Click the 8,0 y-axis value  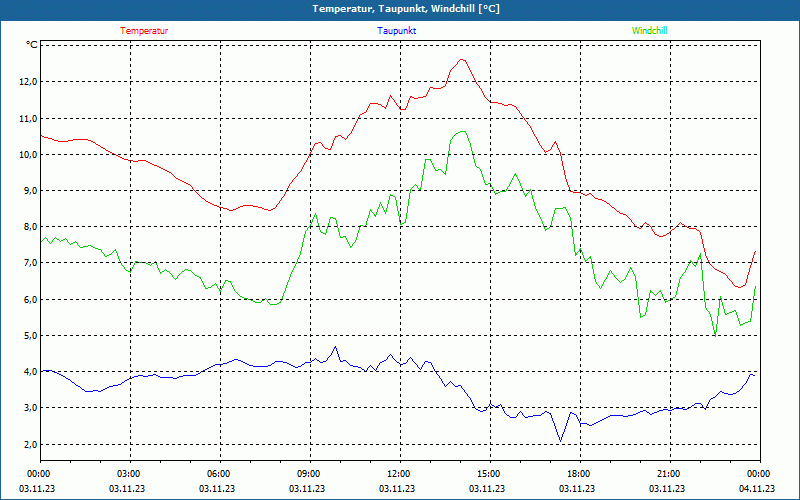[31, 227]
